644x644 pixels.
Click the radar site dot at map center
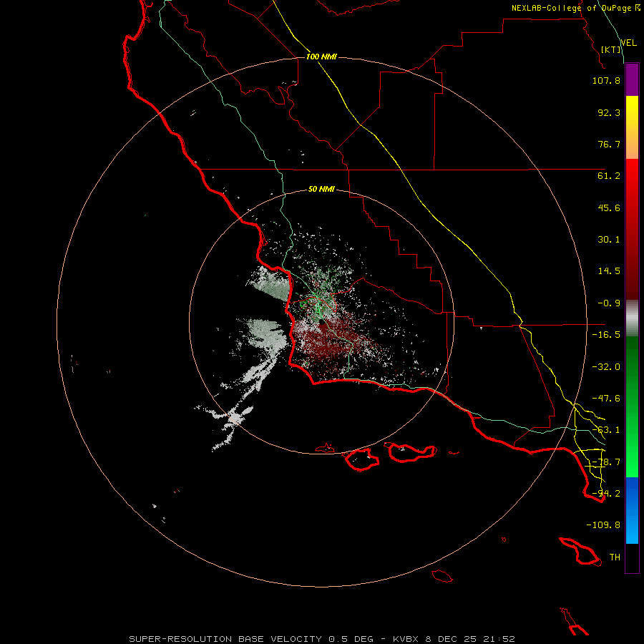pyautogui.click(x=322, y=323)
